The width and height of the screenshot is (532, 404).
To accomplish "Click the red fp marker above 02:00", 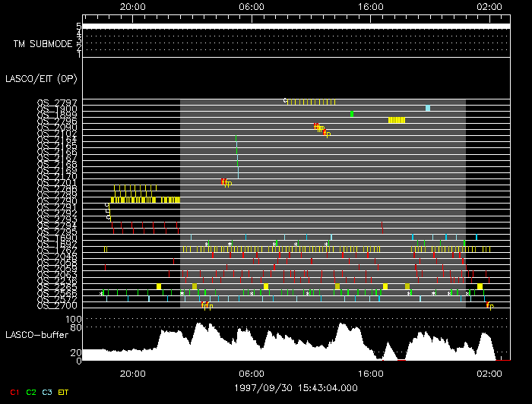I will [489, 305].
